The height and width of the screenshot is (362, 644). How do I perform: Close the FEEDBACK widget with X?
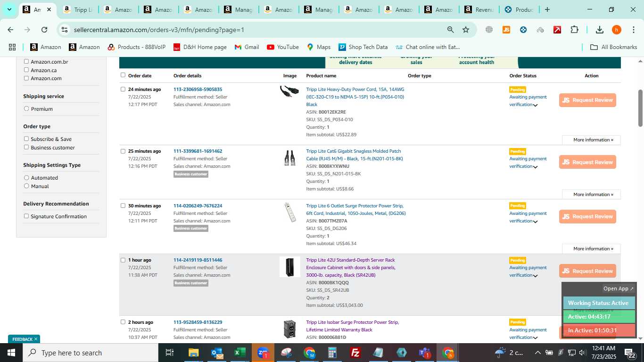click(36, 339)
